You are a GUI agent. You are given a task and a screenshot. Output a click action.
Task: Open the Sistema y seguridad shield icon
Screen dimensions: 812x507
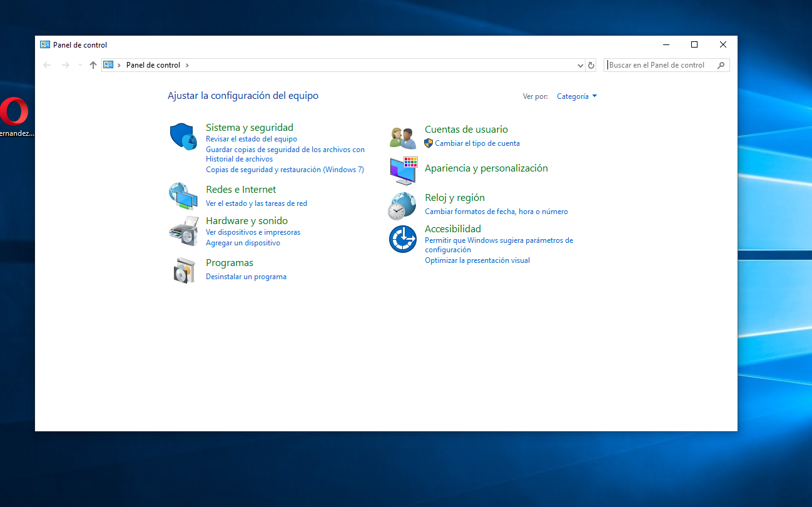coord(183,136)
